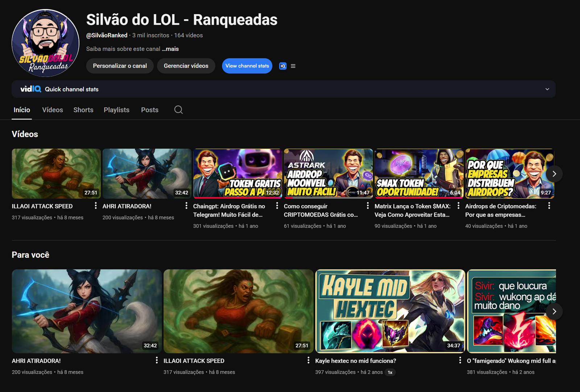Image resolution: width=580 pixels, height=392 pixels.
Task: Click Gerenciar vídeos button
Action: click(186, 66)
